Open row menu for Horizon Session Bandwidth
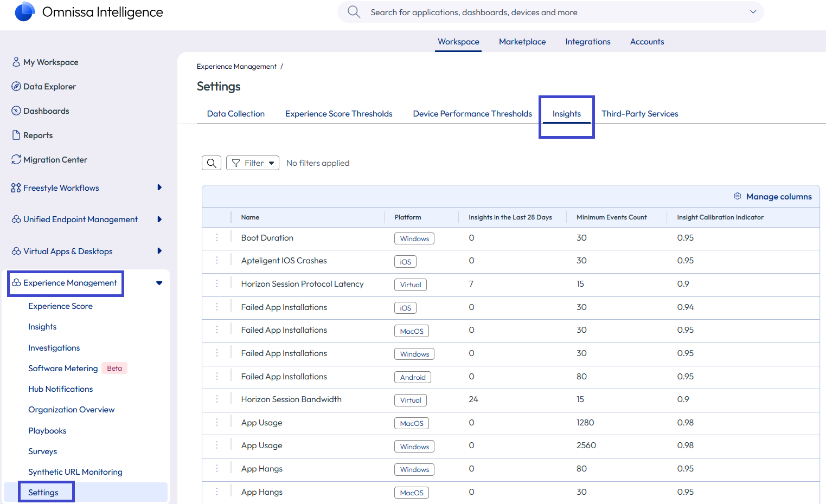826x504 pixels. pos(217,399)
